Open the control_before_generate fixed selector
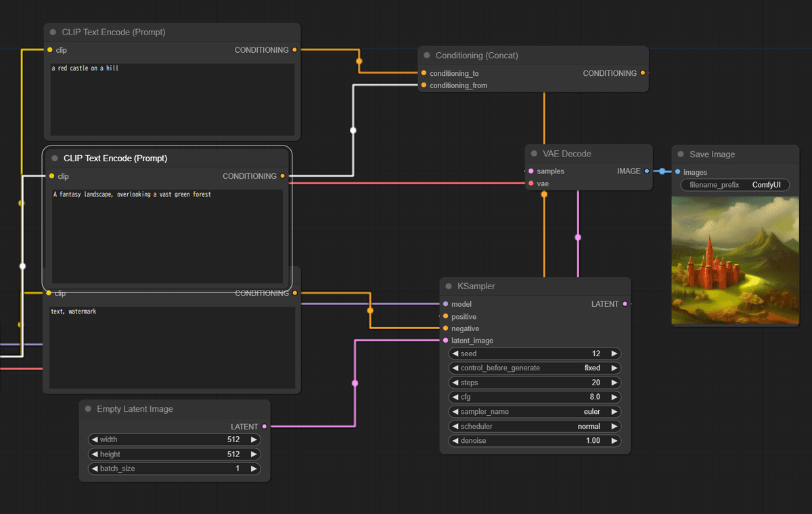Screen dimensions: 812x514 coord(535,368)
